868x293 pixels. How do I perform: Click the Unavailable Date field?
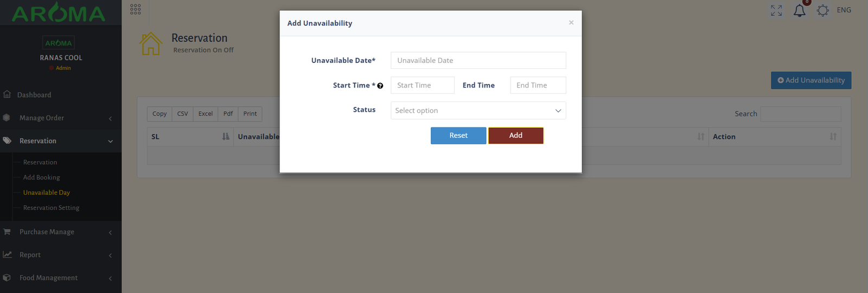478,60
